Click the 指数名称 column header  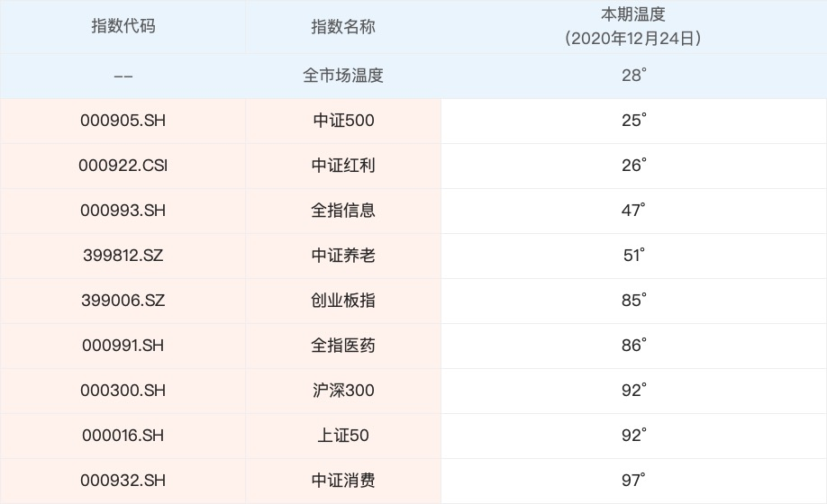pyautogui.click(x=343, y=26)
